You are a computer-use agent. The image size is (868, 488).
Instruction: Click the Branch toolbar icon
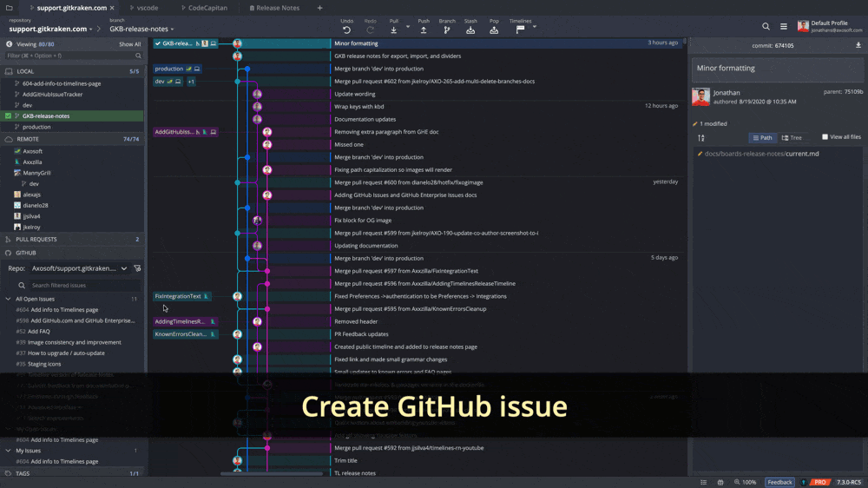(447, 30)
